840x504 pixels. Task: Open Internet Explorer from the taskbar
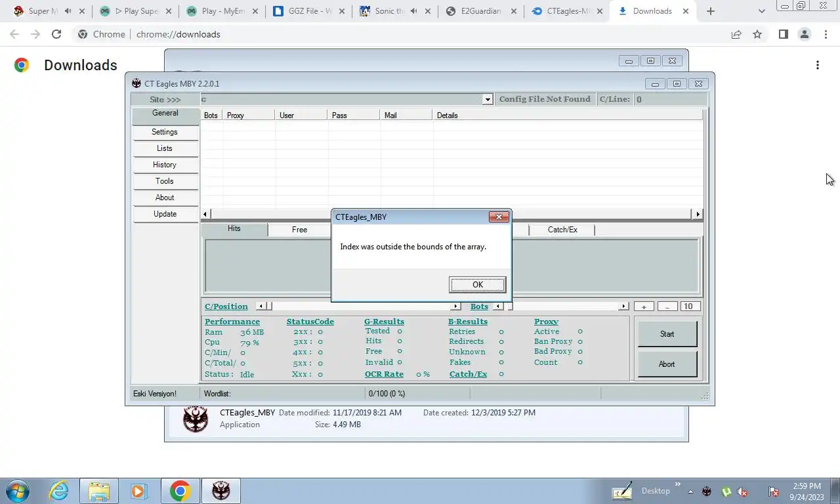(58, 491)
